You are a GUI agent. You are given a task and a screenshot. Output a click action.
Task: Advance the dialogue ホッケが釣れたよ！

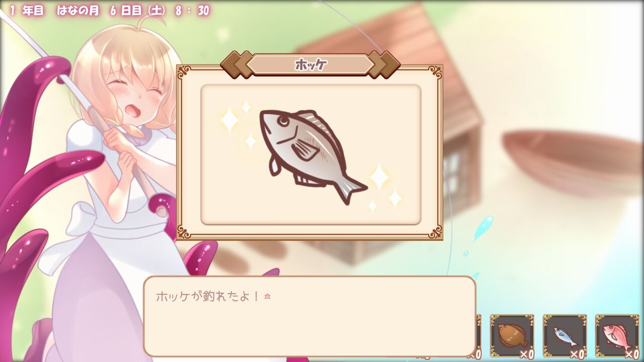coord(309,316)
